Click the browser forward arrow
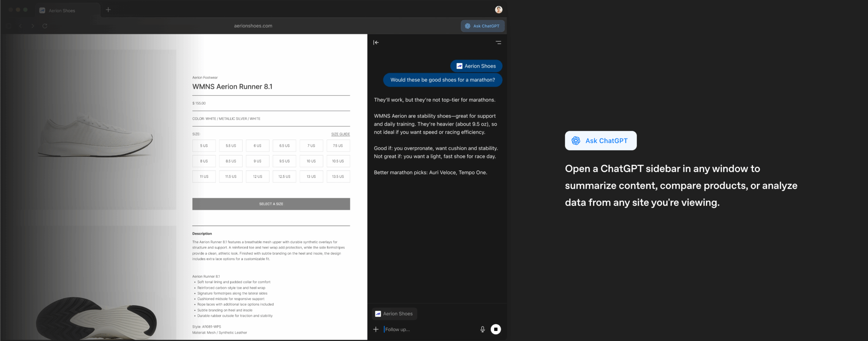 click(33, 26)
